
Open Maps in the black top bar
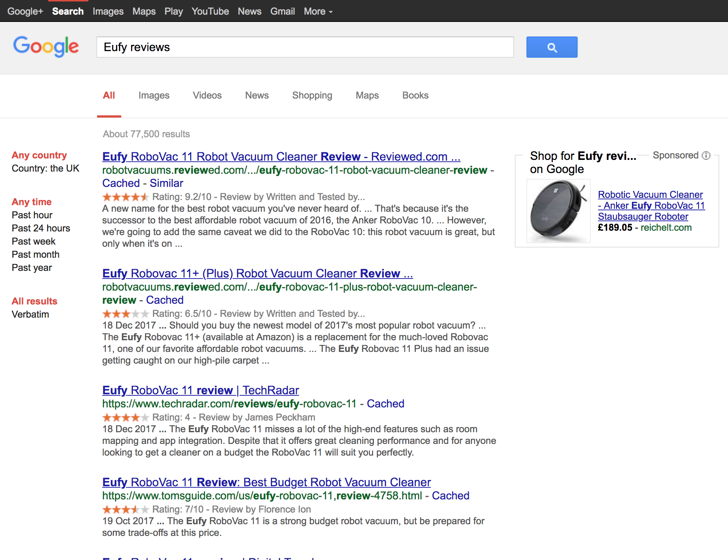click(144, 11)
